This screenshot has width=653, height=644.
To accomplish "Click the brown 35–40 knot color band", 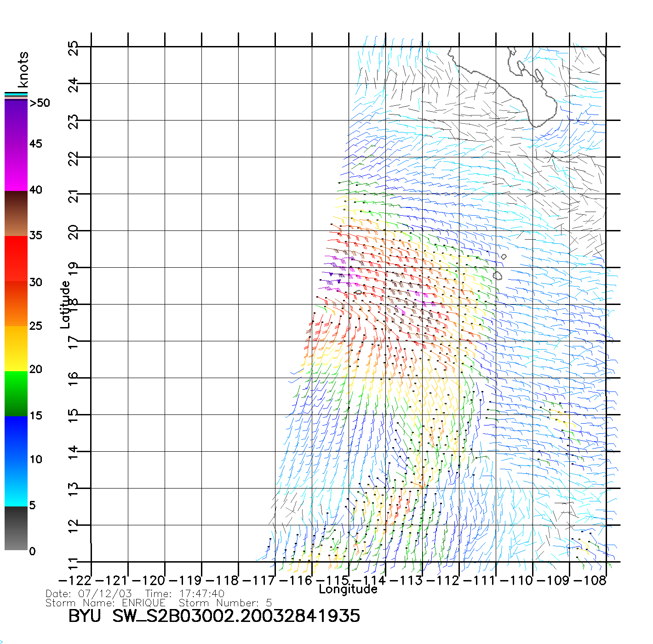I will tap(16, 213).
